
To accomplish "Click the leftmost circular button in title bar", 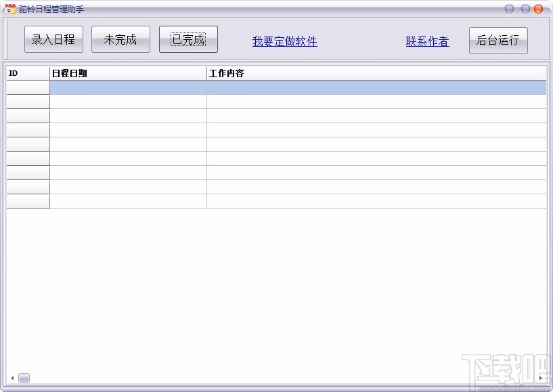I will coord(508,9).
